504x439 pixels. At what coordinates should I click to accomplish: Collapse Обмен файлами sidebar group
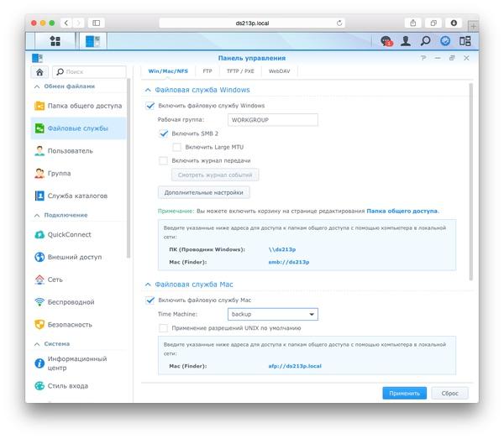(37, 86)
